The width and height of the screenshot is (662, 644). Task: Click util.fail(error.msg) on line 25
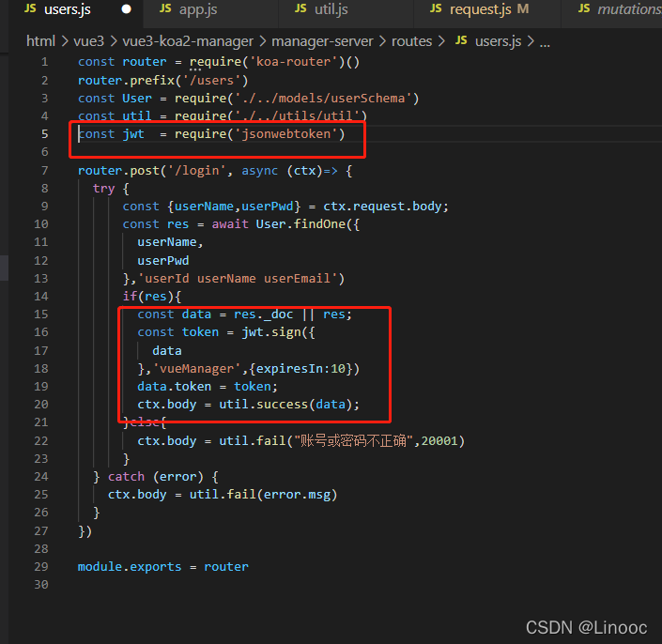(x=264, y=495)
